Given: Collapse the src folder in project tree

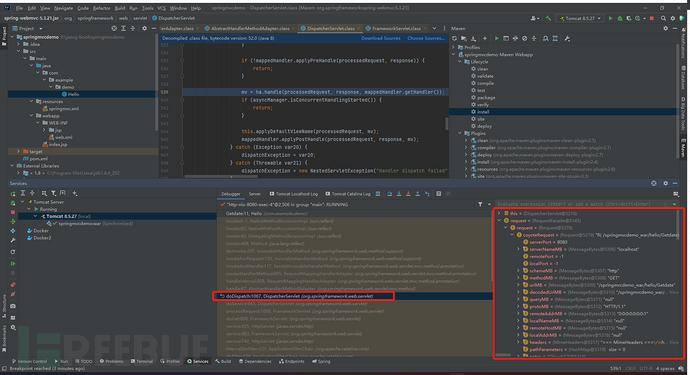Looking at the screenshot, I should (x=18, y=51).
